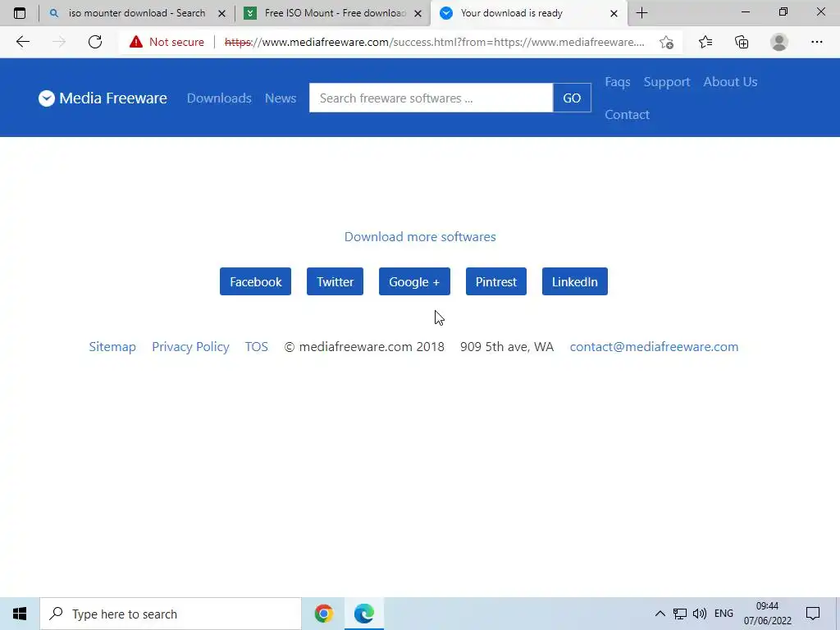Open the browser profile avatar
This screenshot has width=840, height=630.
pyautogui.click(x=779, y=42)
